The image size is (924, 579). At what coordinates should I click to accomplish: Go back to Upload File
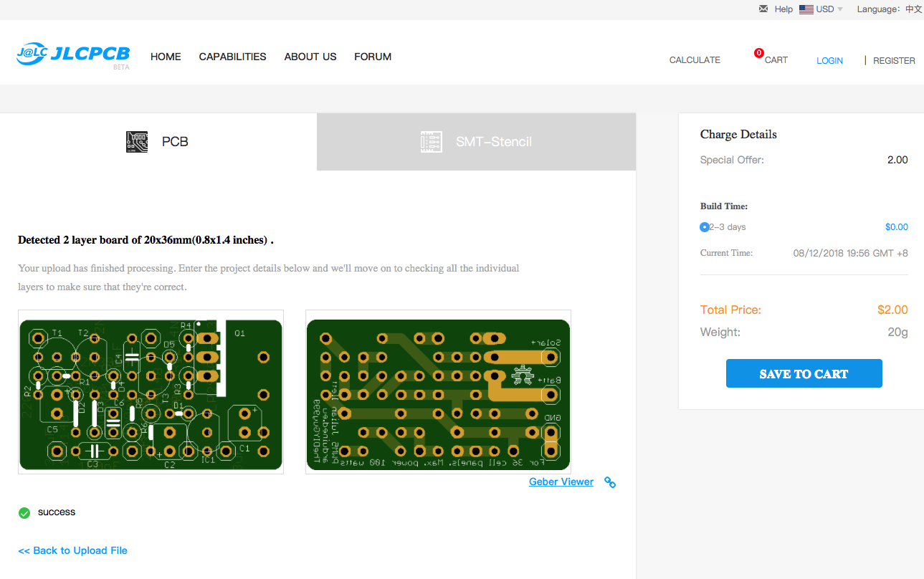(72, 550)
